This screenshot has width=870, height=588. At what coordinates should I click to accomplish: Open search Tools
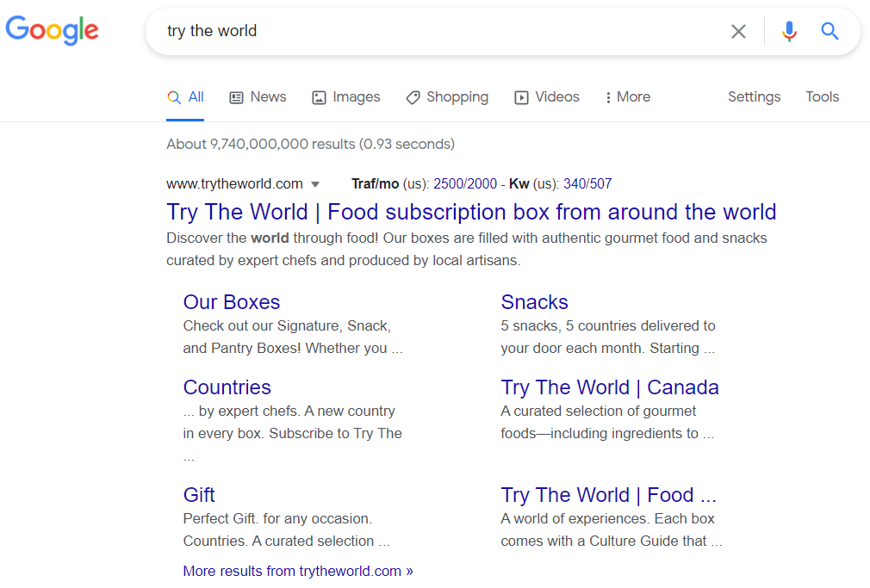pyautogui.click(x=823, y=97)
